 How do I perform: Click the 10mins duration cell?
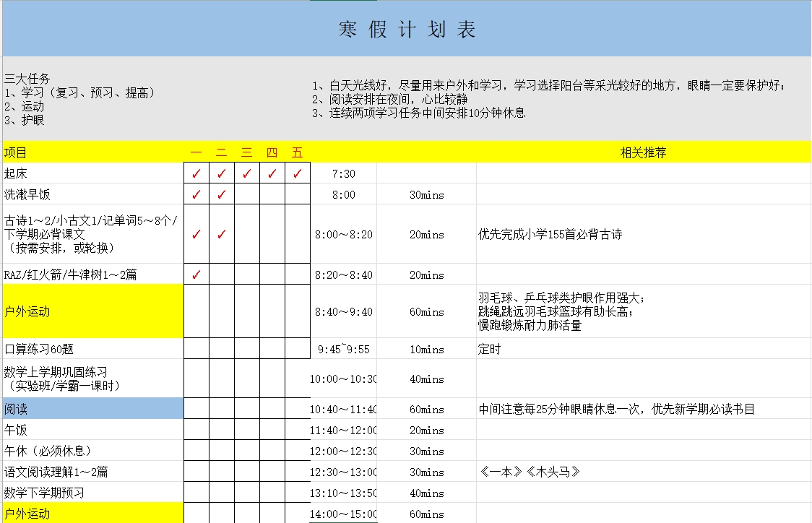pos(427,348)
